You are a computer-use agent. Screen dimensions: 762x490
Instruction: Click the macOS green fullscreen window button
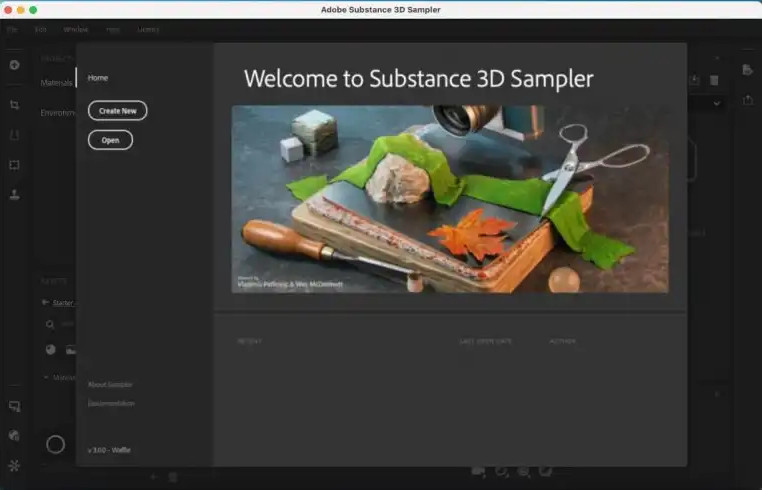pos(33,10)
